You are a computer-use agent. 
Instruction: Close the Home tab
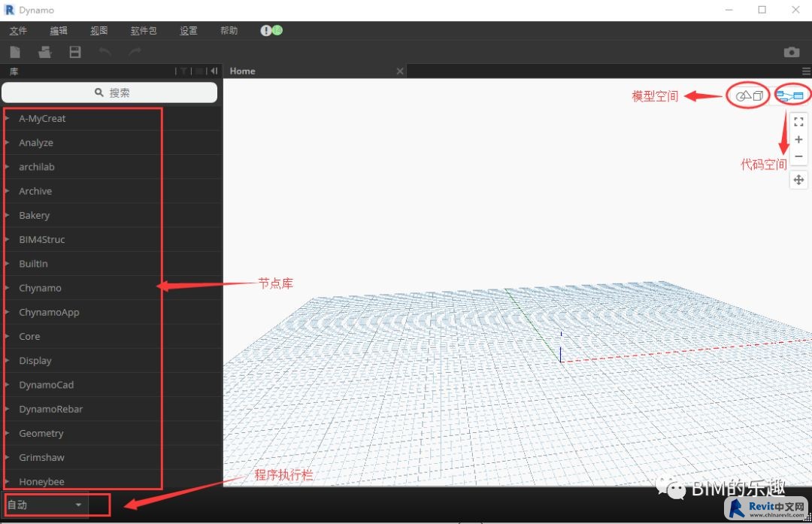point(400,71)
